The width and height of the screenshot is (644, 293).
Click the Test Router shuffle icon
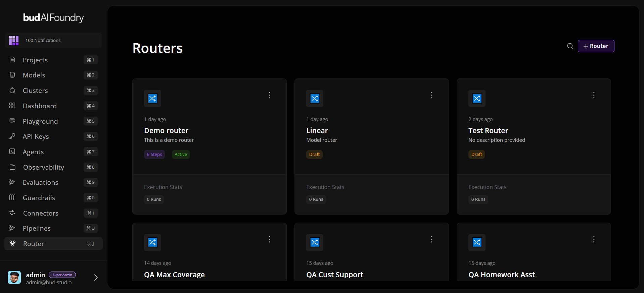[477, 98]
